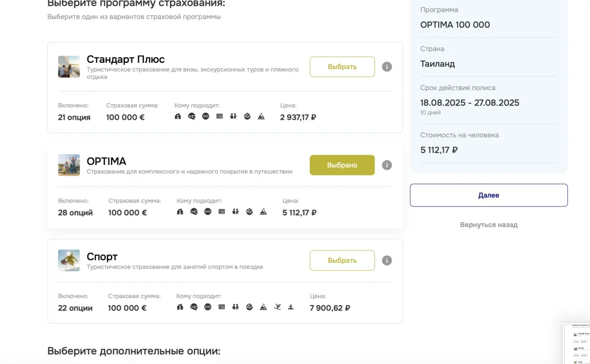Click the Спорт snowboarder thumbnail image
The image size is (590, 364).
coord(69,260)
